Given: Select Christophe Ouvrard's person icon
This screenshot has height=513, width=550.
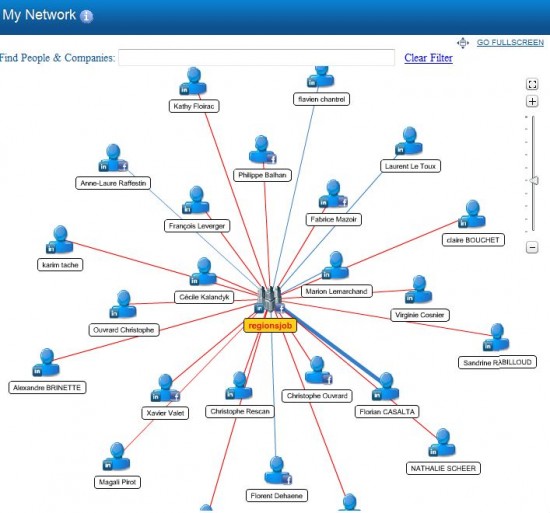Looking at the screenshot, I should [318, 371].
